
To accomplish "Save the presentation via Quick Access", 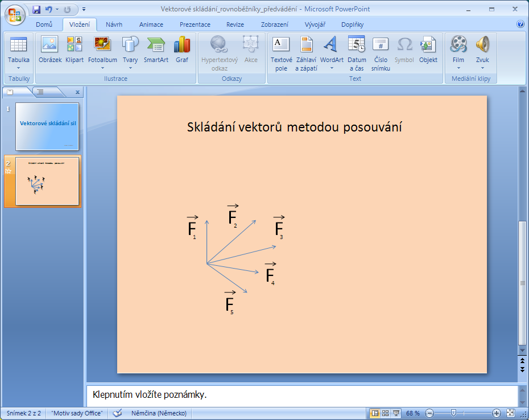I will tap(36, 10).
